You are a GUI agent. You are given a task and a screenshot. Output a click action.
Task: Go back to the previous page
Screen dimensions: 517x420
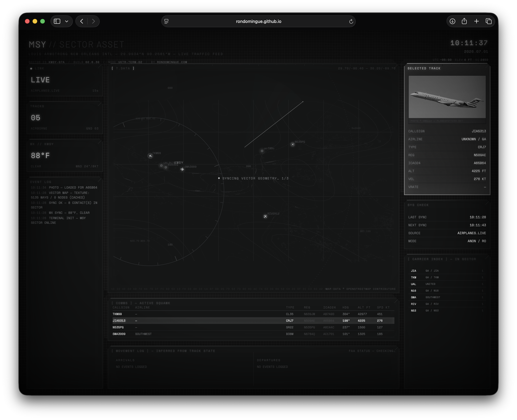tap(82, 21)
